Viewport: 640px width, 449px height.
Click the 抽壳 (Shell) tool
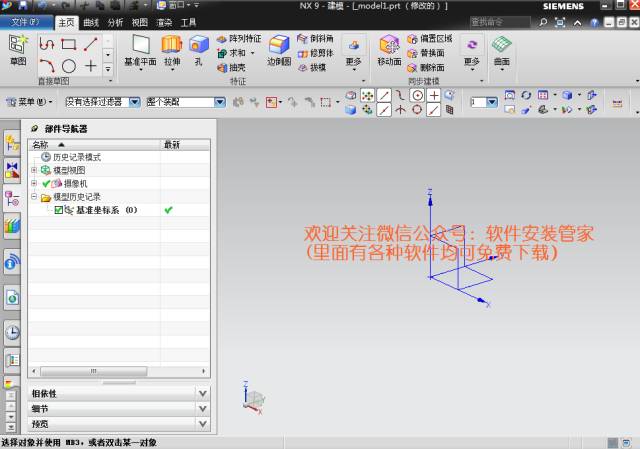[x=231, y=68]
